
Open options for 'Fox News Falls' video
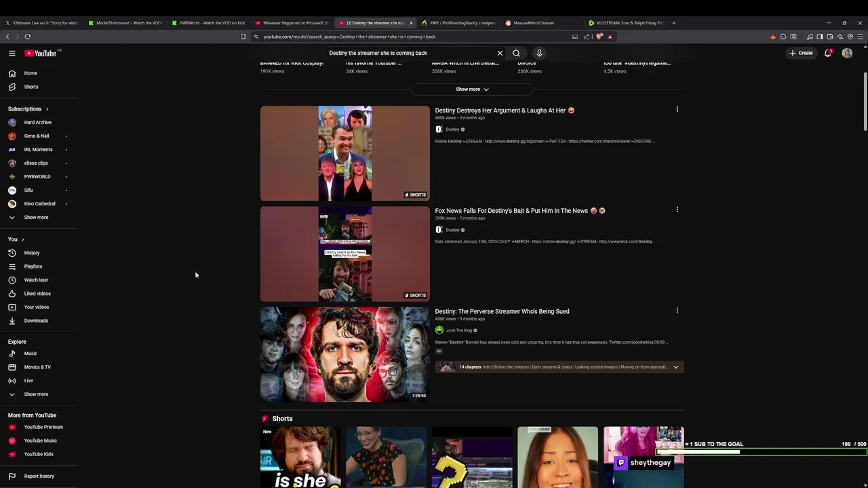[677, 209]
